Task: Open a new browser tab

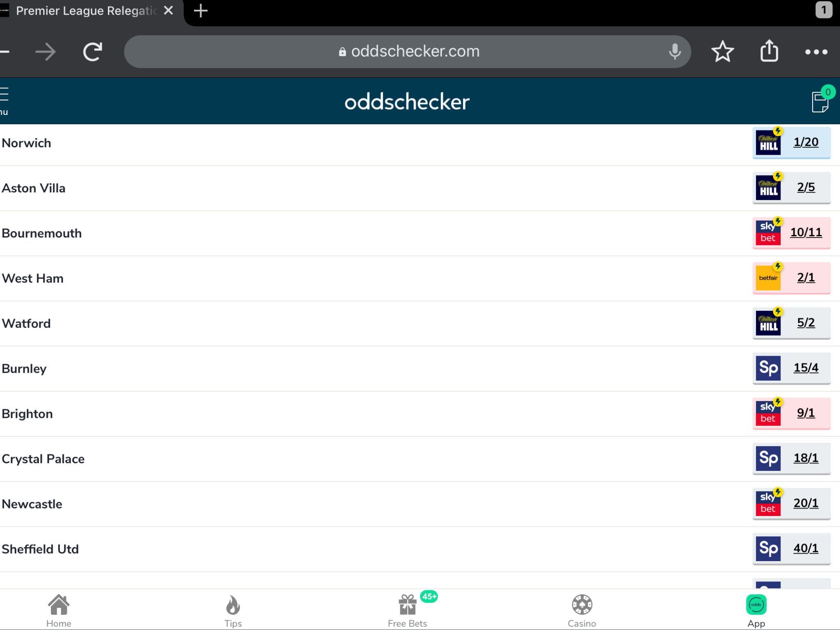Action: click(x=201, y=11)
